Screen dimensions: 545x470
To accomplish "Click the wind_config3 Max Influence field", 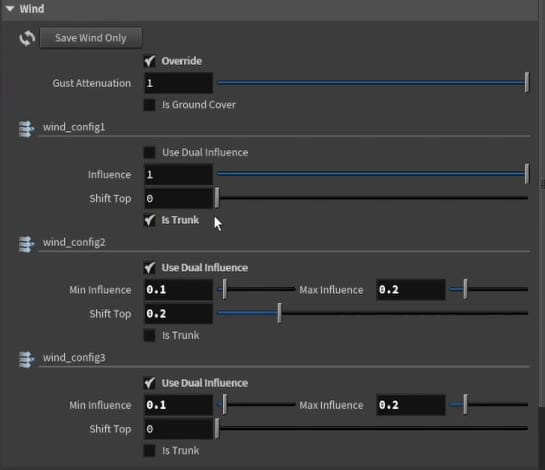I will pyautogui.click(x=410, y=405).
